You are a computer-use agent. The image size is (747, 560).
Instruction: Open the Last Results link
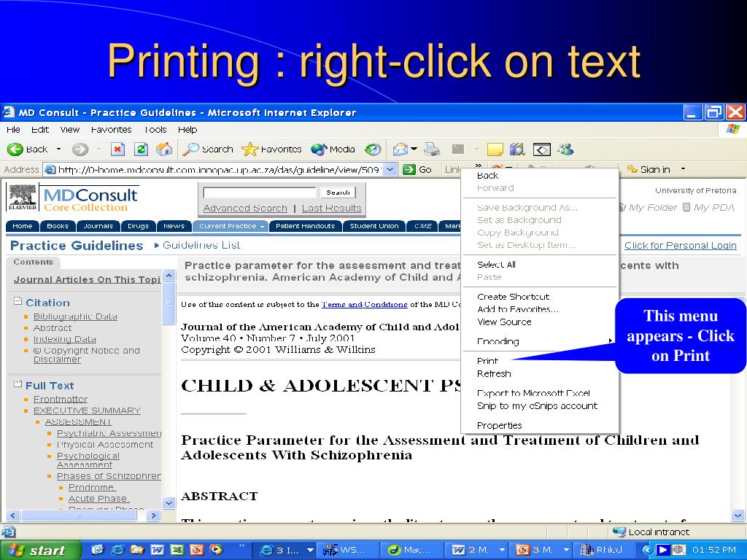pos(332,208)
